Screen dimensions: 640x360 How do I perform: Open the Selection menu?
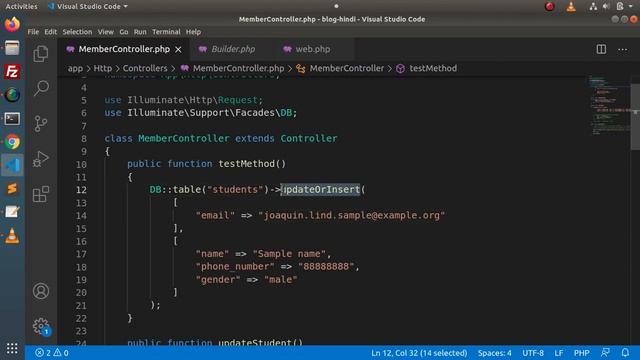click(77, 32)
